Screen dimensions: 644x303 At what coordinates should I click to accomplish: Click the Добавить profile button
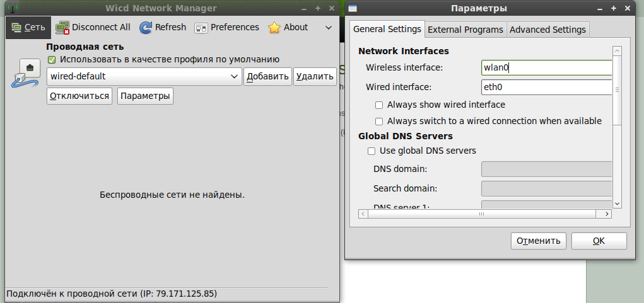[268, 76]
